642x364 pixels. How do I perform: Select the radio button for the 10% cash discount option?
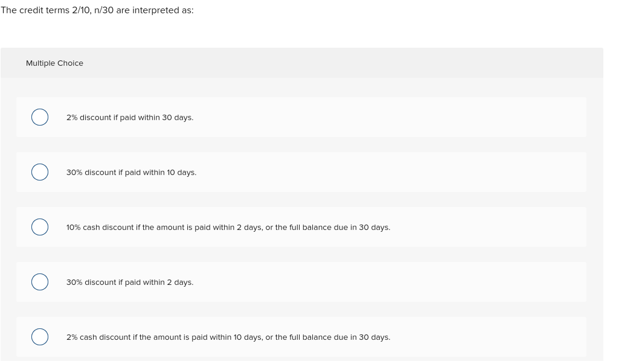pos(40,227)
